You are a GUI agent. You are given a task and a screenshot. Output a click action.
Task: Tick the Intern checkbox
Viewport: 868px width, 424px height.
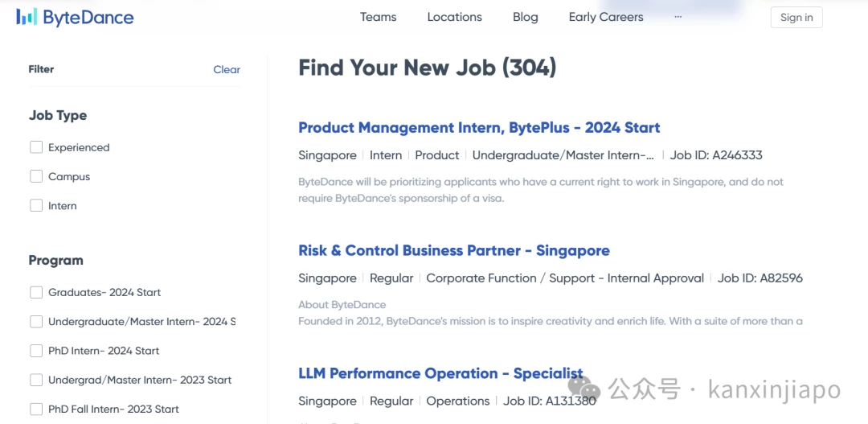tap(36, 205)
